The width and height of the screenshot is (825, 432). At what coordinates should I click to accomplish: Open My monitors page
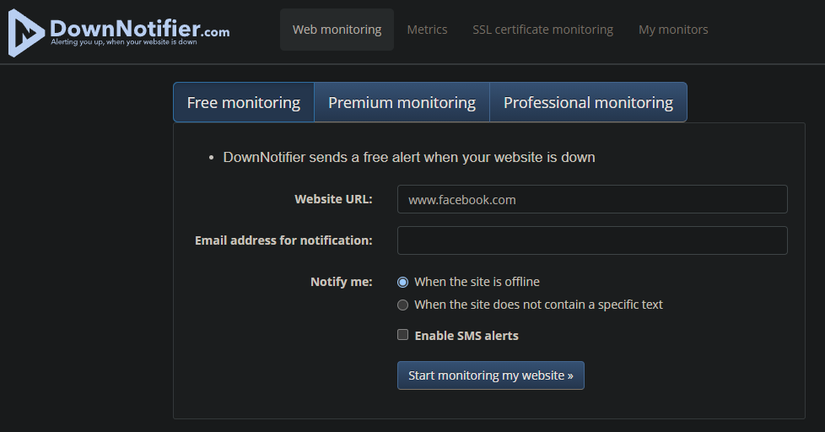click(x=673, y=29)
